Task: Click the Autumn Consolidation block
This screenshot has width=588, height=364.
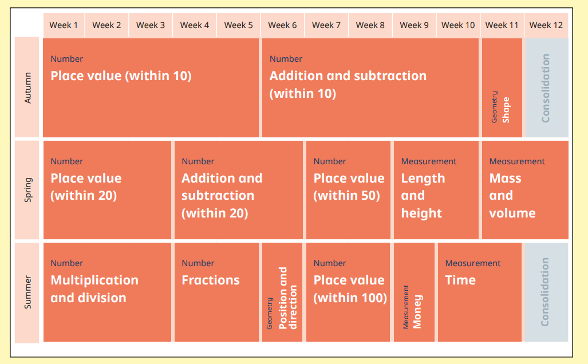Action: [546, 88]
